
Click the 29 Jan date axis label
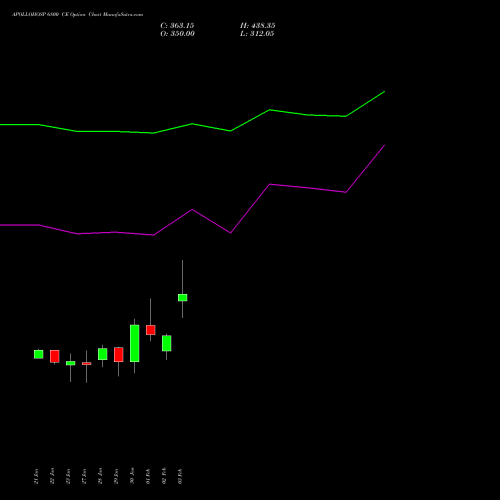(x=116, y=476)
